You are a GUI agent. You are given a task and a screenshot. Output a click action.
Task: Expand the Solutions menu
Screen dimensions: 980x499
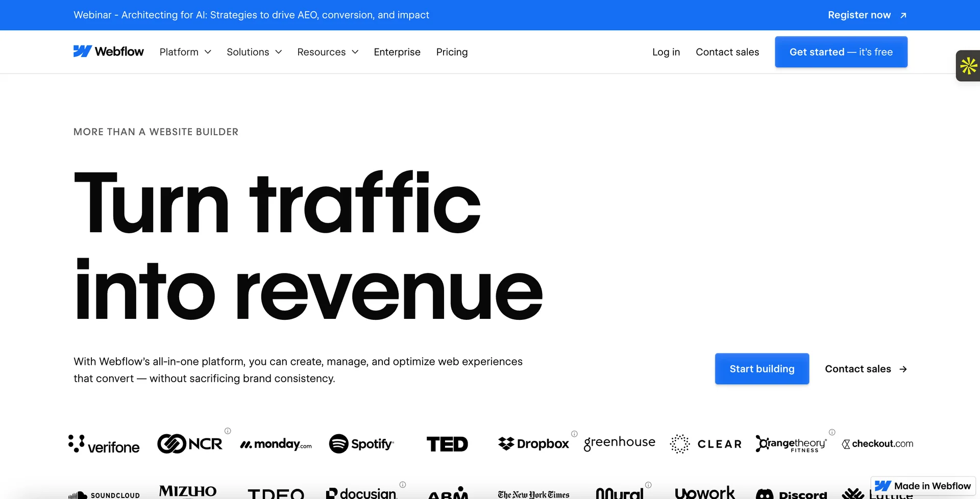pyautogui.click(x=254, y=52)
